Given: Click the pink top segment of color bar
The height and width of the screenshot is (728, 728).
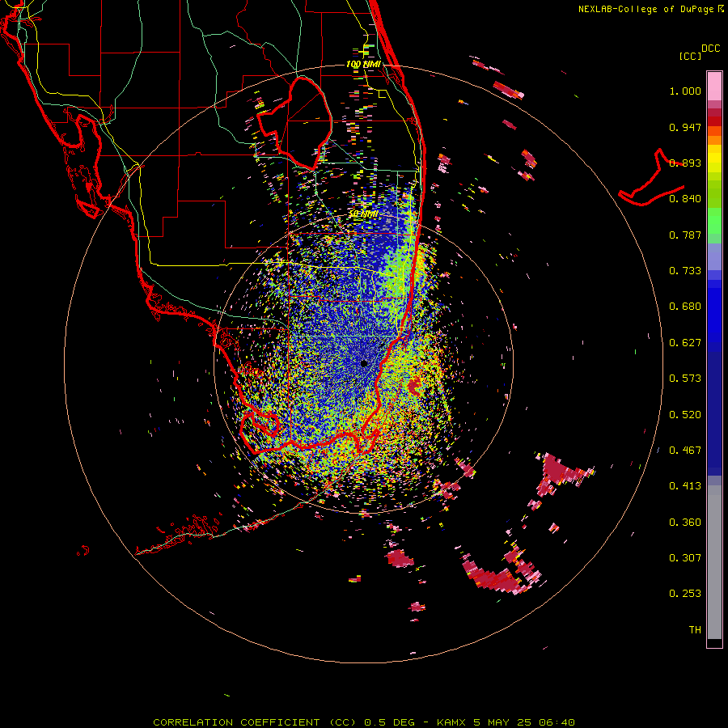Looking at the screenshot, I should (x=714, y=87).
